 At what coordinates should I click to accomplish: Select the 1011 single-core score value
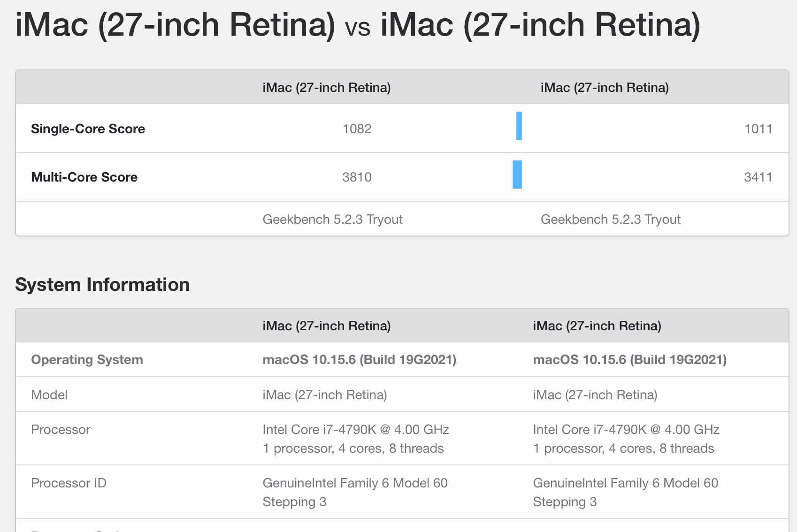(758, 129)
